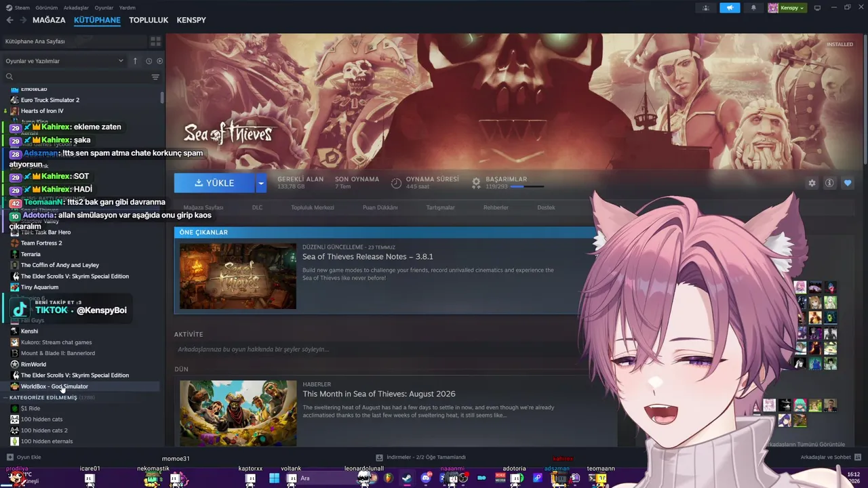Image resolution: width=868 pixels, height=488 pixels.
Task: Open the install options dropdown arrow beside YÜKLE
Action: click(261, 183)
